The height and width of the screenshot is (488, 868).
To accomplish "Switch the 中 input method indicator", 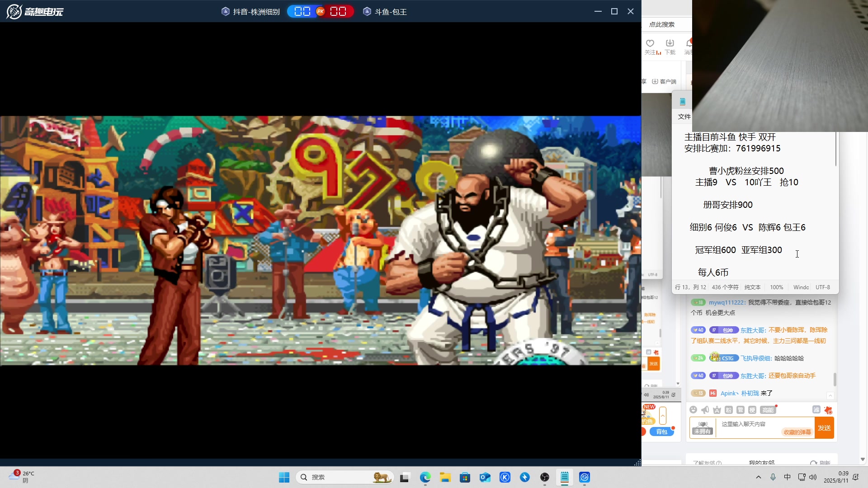I will 787,477.
